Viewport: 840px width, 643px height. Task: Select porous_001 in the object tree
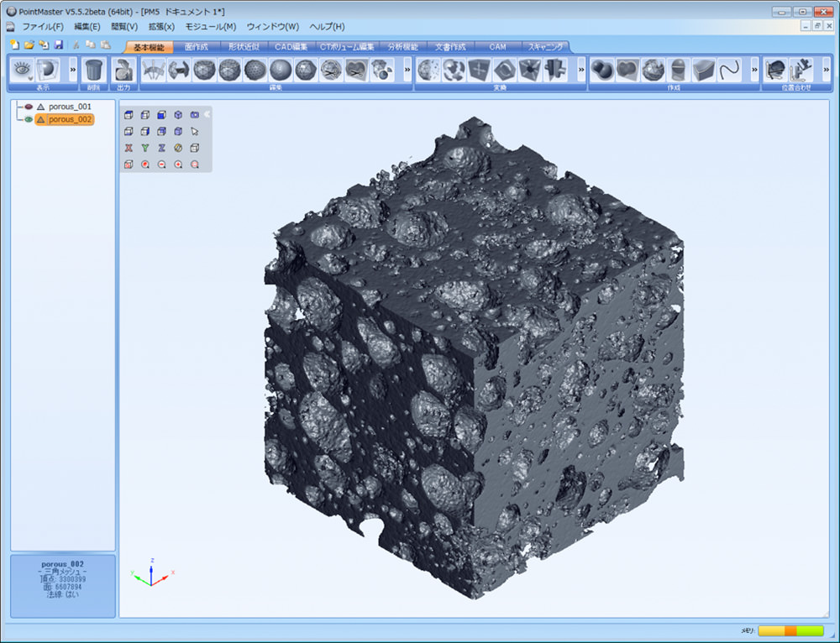point(70,107)
